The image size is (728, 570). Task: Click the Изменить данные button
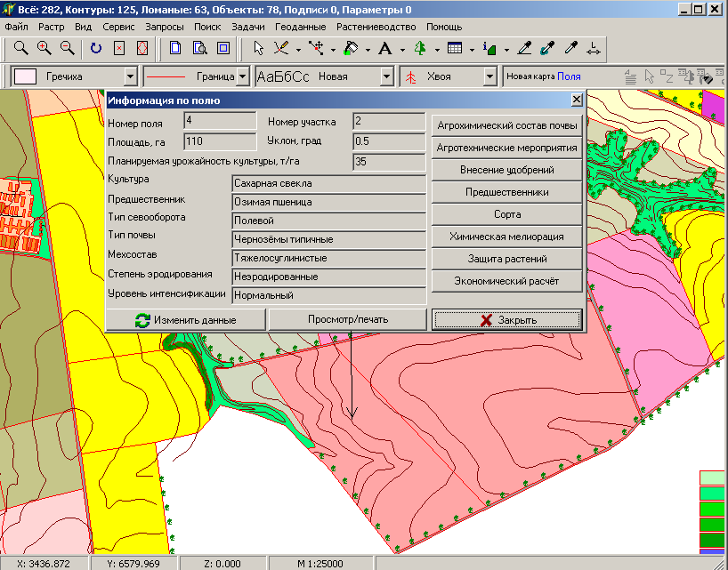click(x=186, y=319)
